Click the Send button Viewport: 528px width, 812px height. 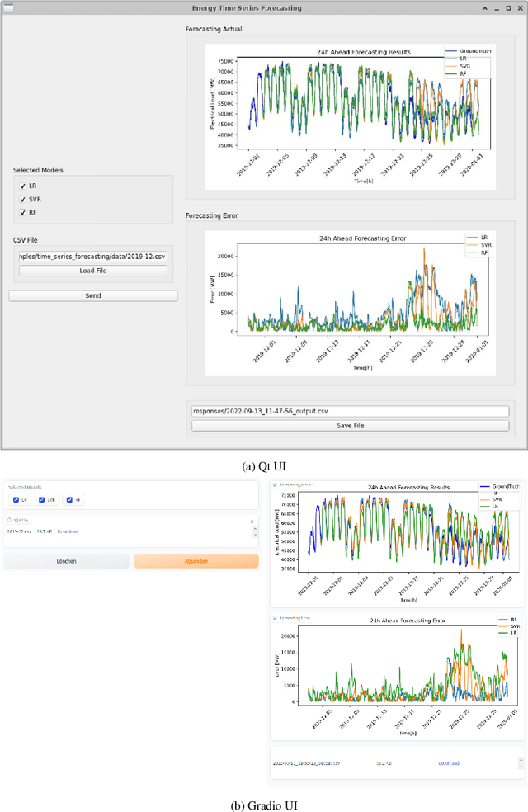[93, 295]
